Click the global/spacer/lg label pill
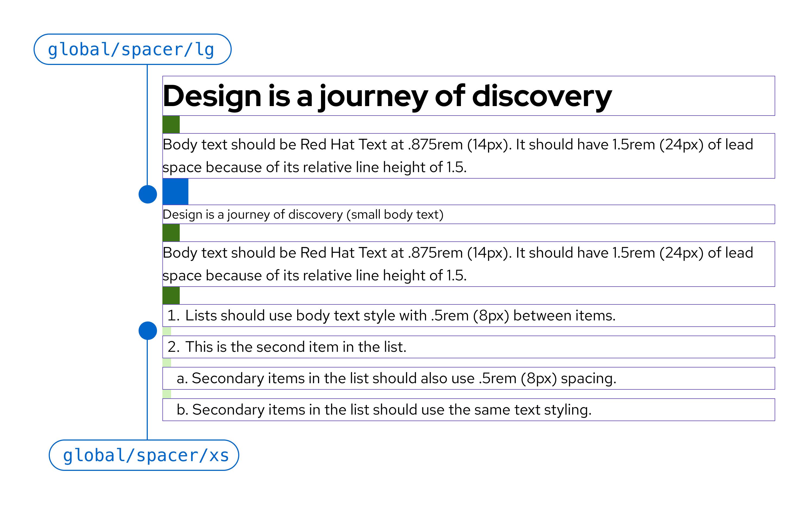 click(x=132, y=49)
